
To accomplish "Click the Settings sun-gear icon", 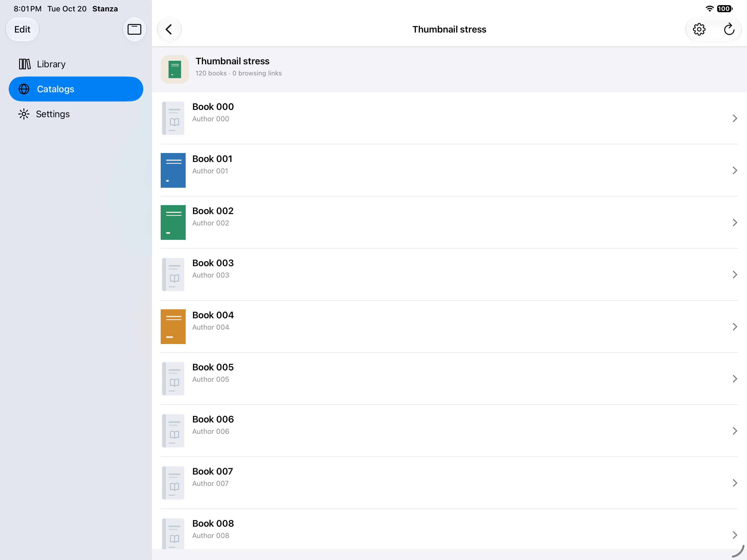I will tap(24, 114).
